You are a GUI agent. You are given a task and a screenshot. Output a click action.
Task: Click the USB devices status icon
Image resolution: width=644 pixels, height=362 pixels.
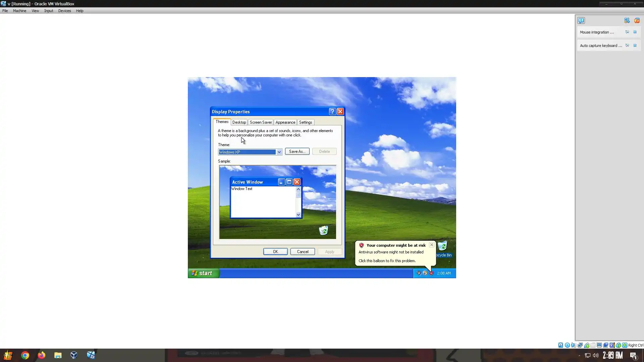(x=586, y=345)
